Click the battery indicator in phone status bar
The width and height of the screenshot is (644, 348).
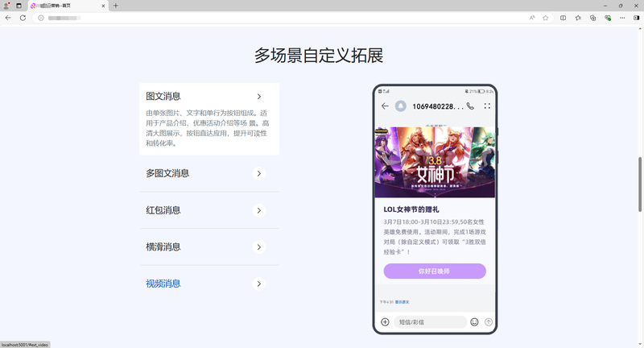coord(481,91)
